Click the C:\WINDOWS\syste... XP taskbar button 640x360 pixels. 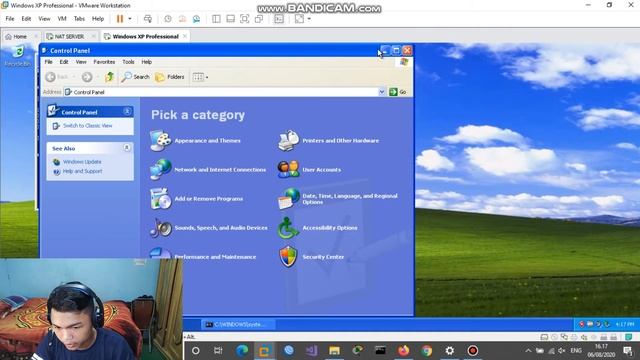238,324
